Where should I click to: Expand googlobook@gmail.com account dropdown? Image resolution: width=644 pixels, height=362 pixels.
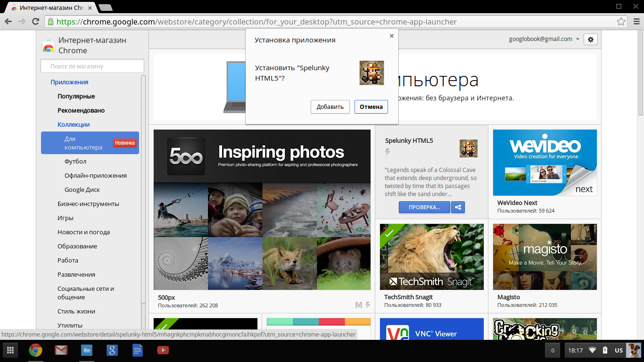pyautogui.click(x=544, y=39)
